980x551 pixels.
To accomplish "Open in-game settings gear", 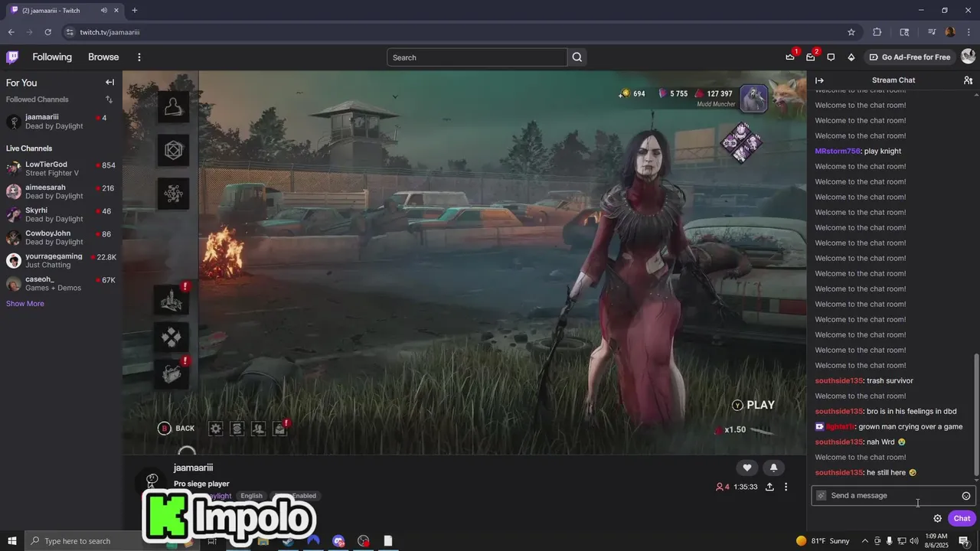I will [216, 429].
